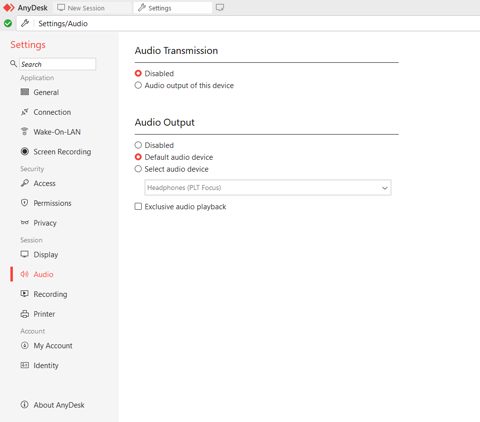Click the Session section label

pos(31,240)
